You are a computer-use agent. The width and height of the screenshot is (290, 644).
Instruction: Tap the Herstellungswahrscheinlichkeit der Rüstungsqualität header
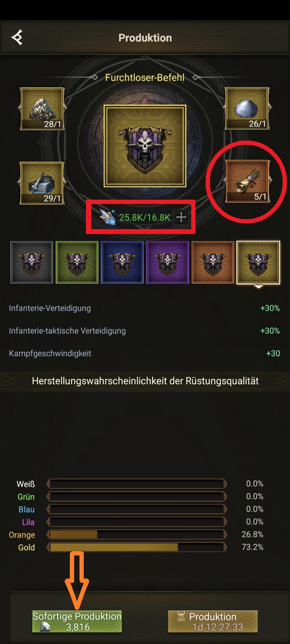[145, 381]
